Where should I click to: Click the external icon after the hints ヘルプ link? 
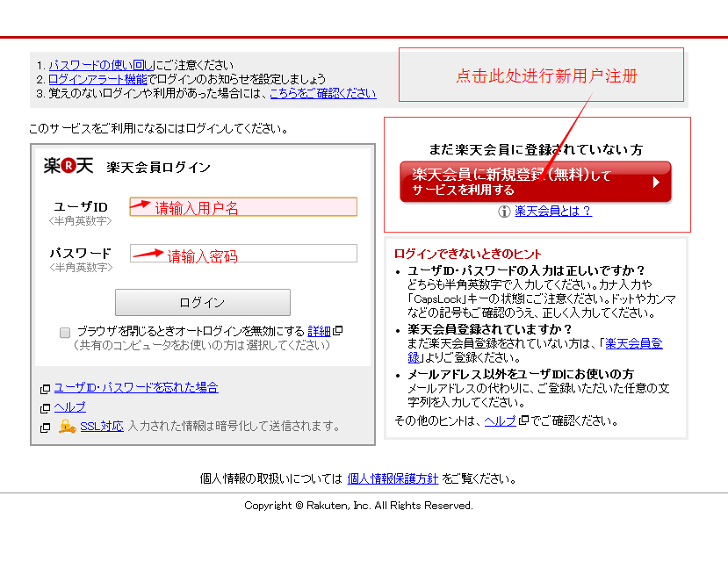point(523,420)
